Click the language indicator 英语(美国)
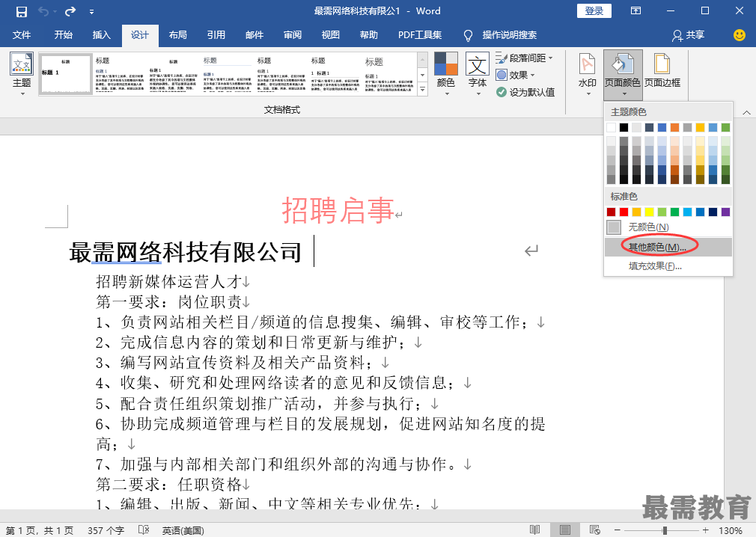The width and height of the screenshot is (756, 537). (x=183, y=530)
